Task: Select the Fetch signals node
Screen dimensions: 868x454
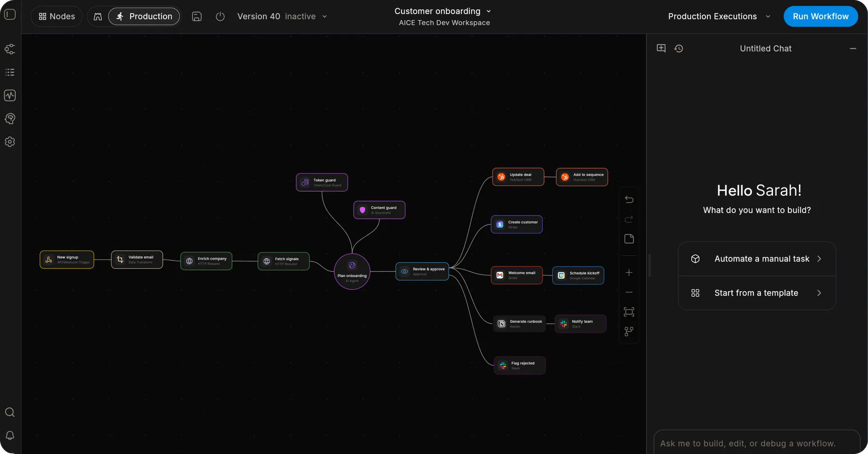Action: tap(284, 261)
